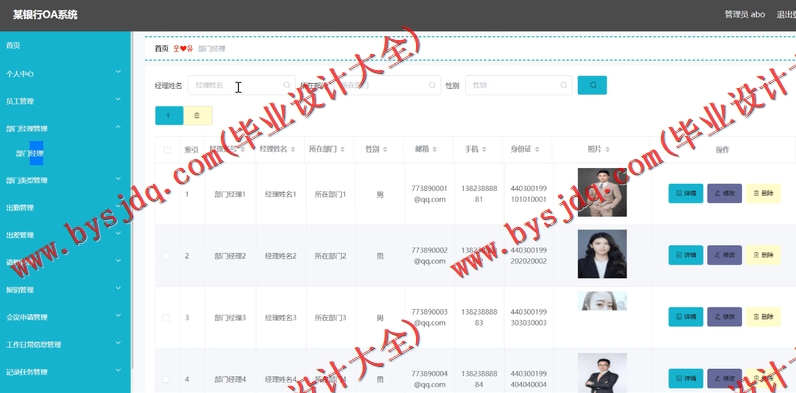Click email cell 773890001@qq.com
The width and height of the screenshot is (796, 393).
click(x=429, y=193)
